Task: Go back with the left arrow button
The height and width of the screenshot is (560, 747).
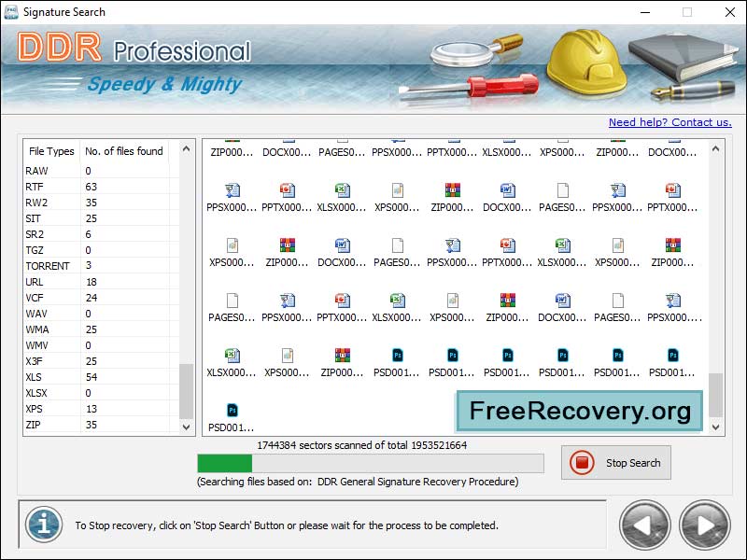Action: 644,525
